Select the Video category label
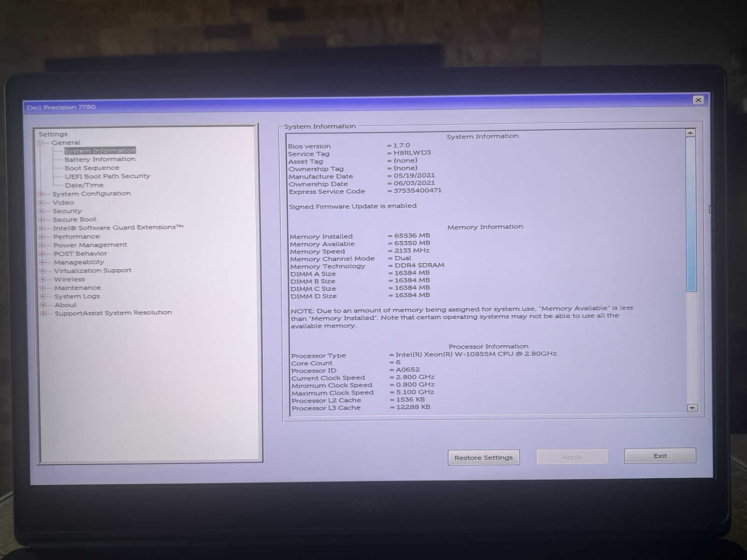Screen dimensions: 747x560 click(x=63, y=202)
